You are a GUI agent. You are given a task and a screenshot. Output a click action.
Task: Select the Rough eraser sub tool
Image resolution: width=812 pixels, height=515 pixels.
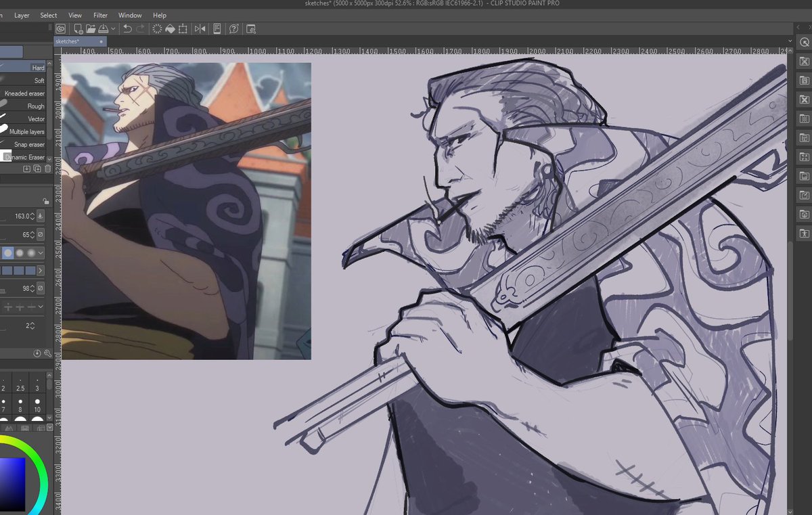23,106
